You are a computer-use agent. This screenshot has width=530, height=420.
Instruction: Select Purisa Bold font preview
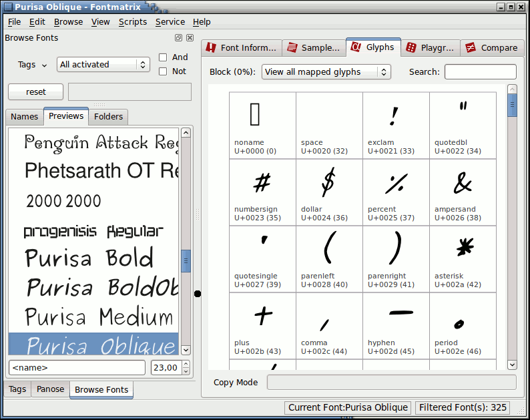(93, 258)
